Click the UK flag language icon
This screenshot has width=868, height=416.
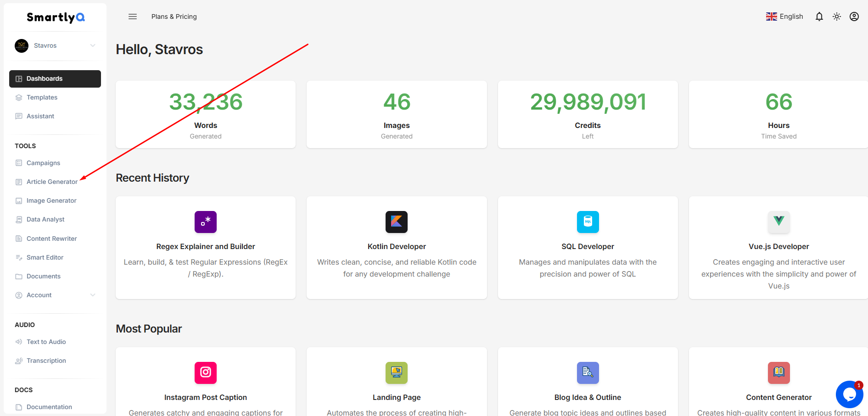pyautogui.click(x=772, y=17)
